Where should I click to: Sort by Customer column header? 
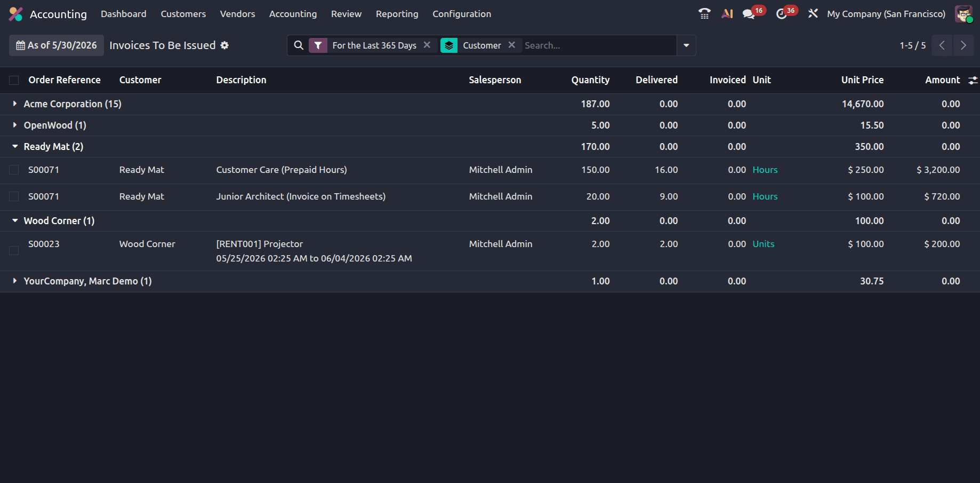click(x=140, y=80)
